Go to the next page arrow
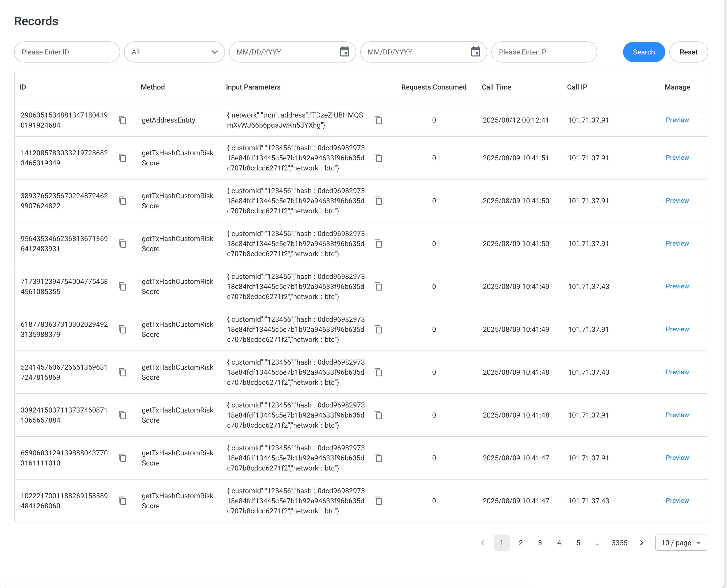The width and height of the screenshot is (727, 588). (x=641, y=543)
